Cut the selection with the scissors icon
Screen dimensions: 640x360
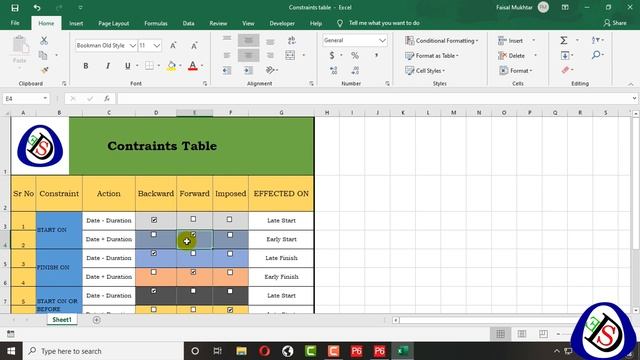[x=44, y=40]
